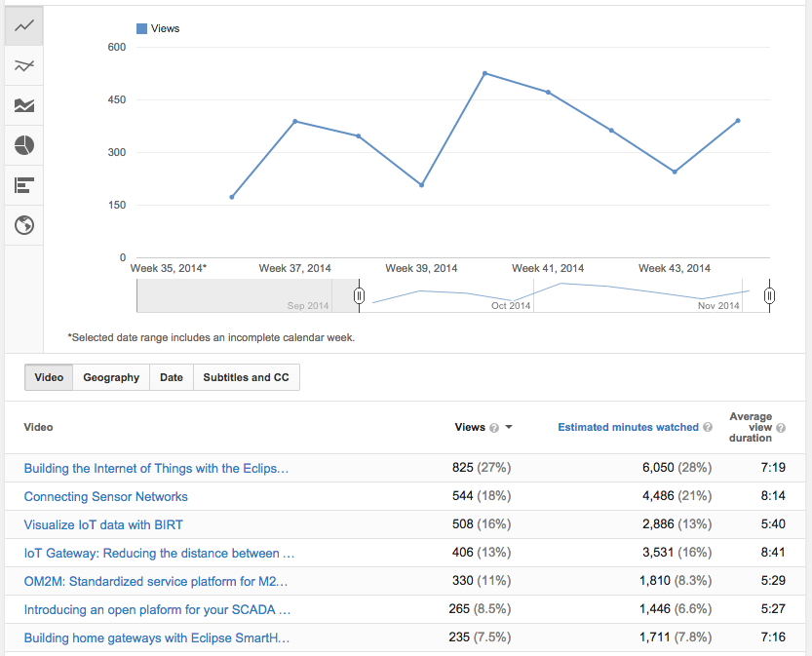
Task: Click the 6,050 (28%) minutes value
Action: tap(677, 468)
